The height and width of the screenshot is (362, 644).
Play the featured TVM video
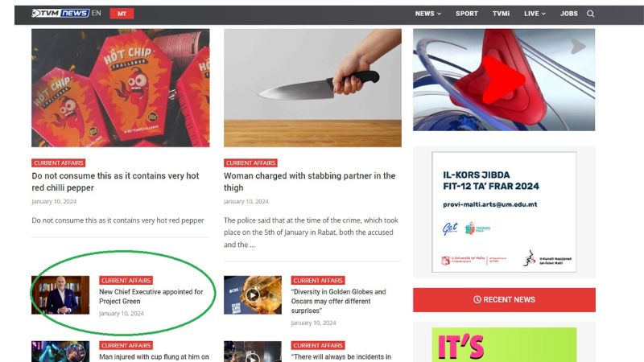coord(504,80)
